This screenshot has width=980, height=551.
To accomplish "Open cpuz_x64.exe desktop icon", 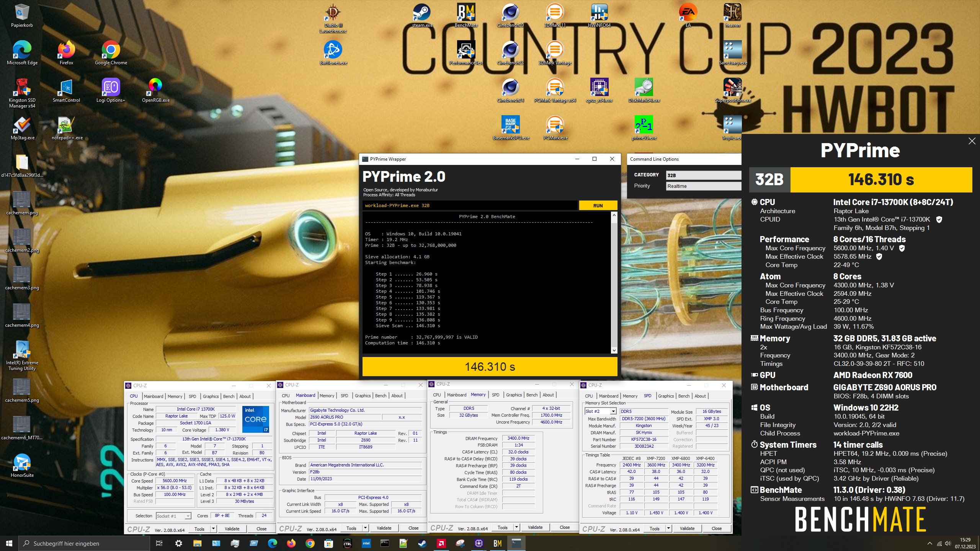I will [599, 90].
